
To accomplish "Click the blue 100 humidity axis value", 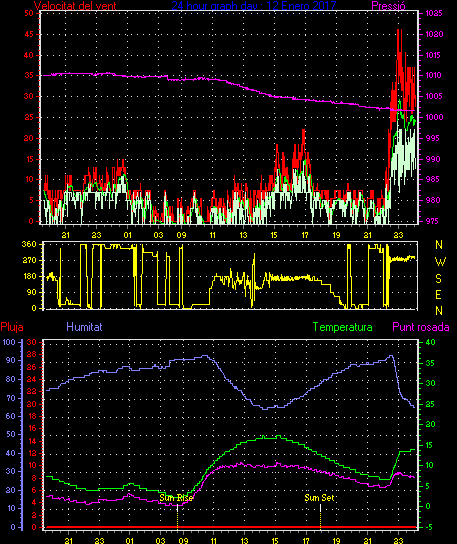I will coord(9,342).
